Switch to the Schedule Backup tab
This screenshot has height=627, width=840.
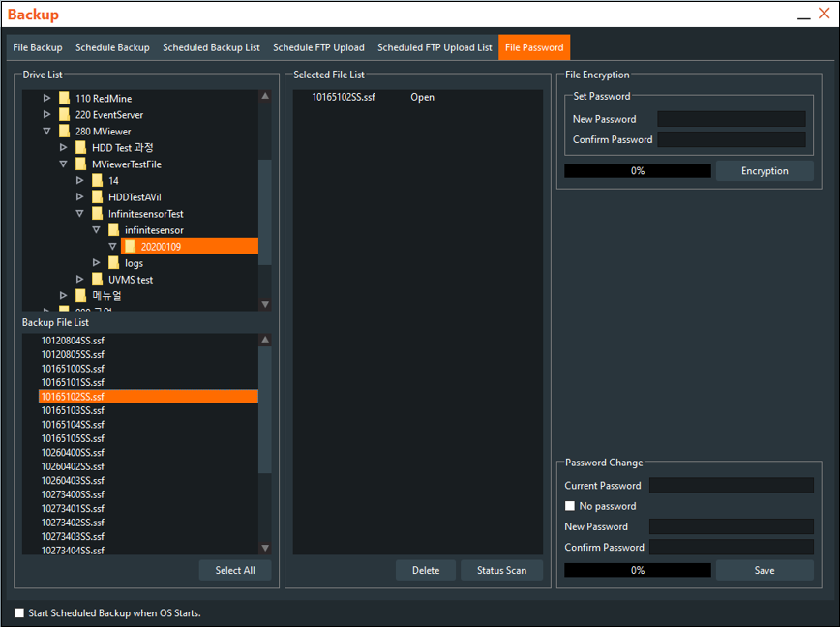tap(112, 47)
